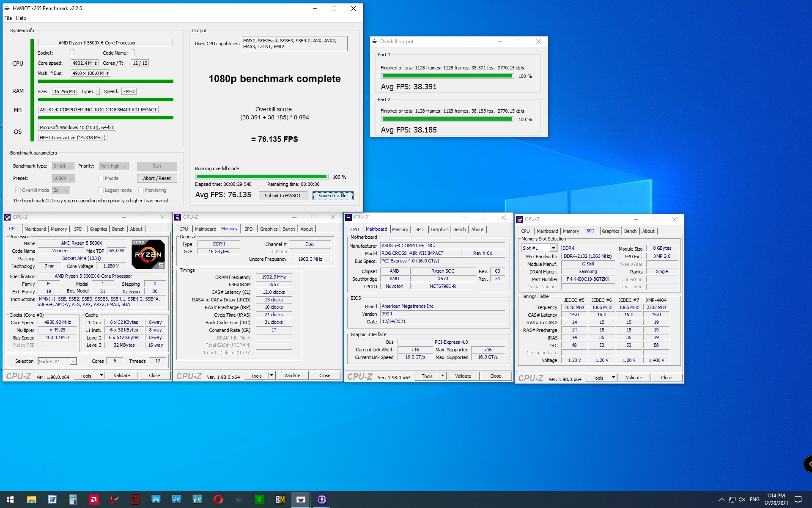812x508 pixels.
Task: Click the Part Number F4-4400C19-8GTZKK field
Action: pyautogui.click(x=588, y=279)
